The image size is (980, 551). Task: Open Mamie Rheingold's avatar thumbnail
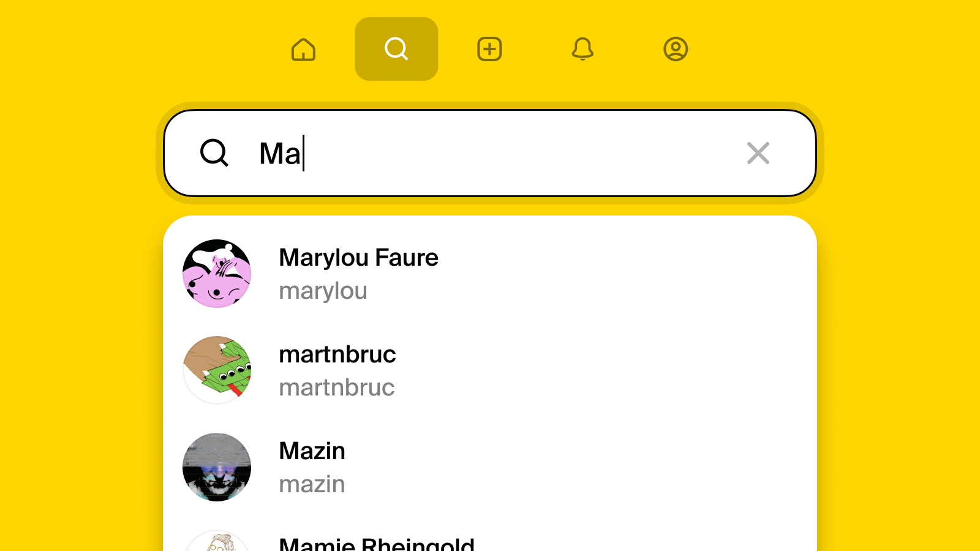point(217,541)
